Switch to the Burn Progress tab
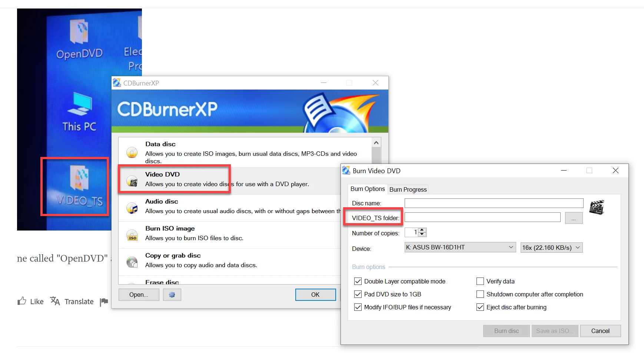The width and height of the screenshot is (644, 353). 408,189
